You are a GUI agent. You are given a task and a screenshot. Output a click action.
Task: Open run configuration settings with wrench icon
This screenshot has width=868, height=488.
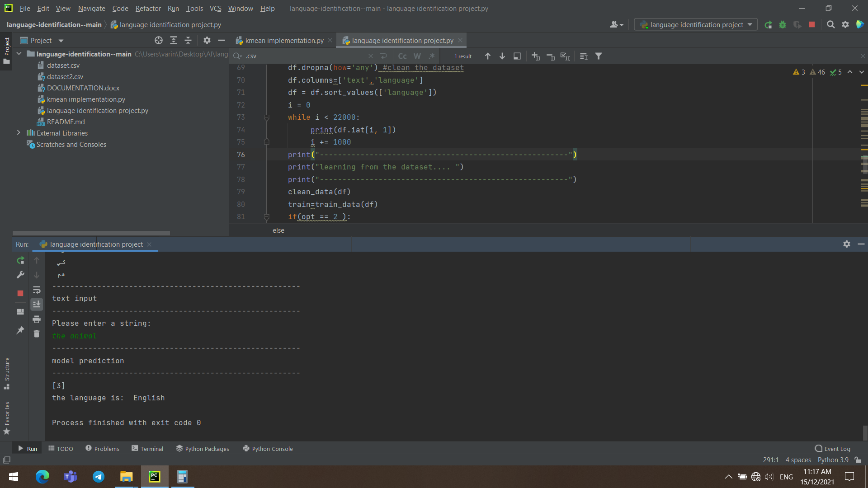[x=20, y=275]
